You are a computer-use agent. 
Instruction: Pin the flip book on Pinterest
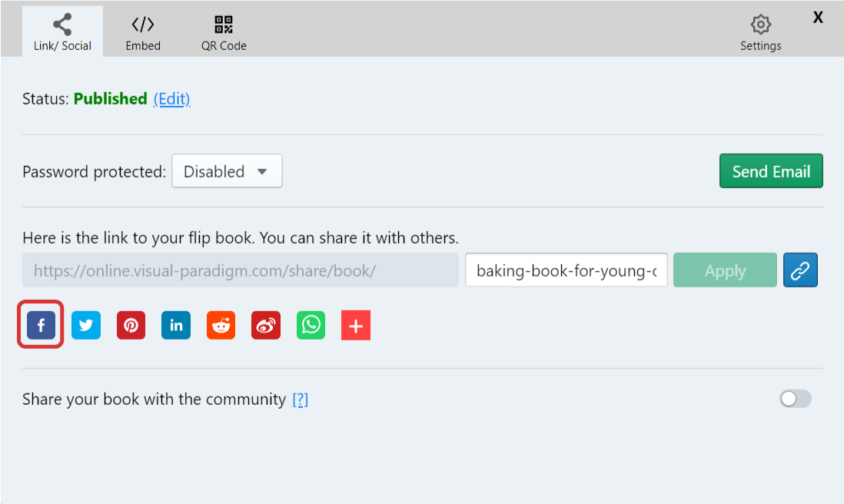click(131, 326)
